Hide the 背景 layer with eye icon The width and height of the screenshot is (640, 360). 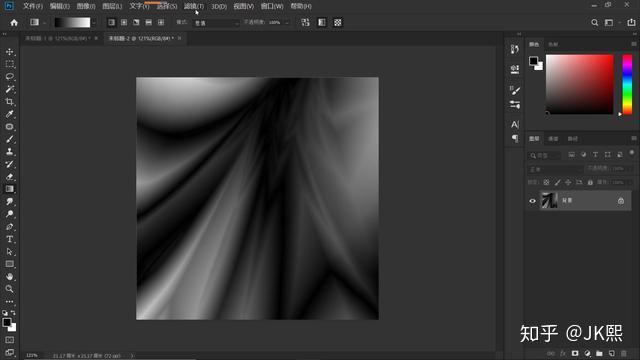click(x=532, y=201)
